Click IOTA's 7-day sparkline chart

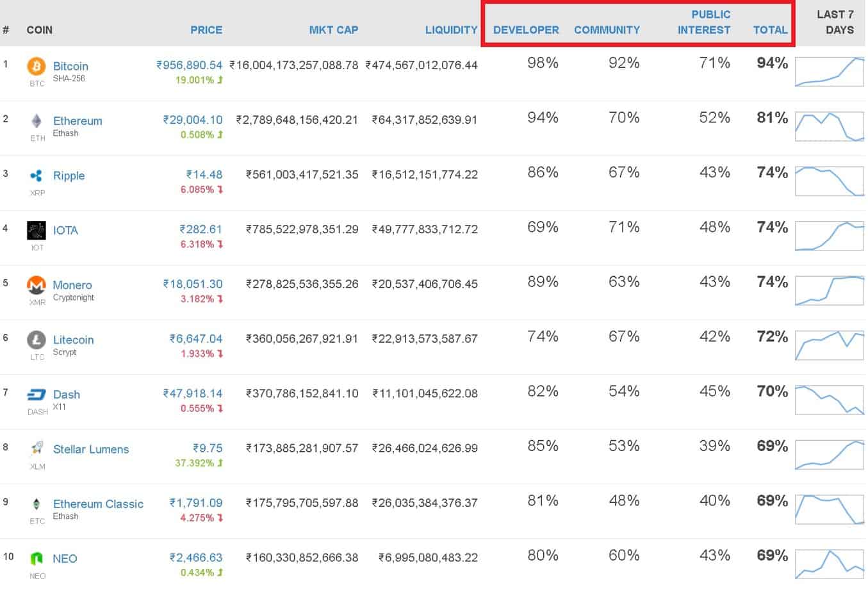tap(830, 236)
